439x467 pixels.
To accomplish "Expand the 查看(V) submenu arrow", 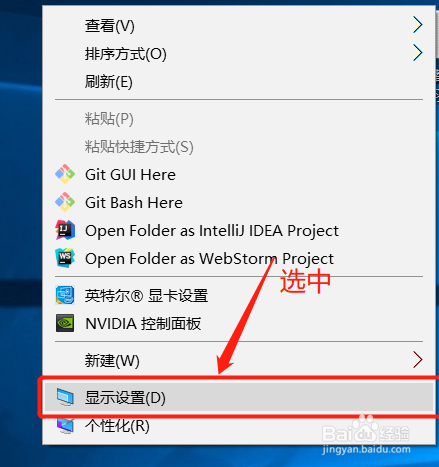I will (x=417, y=25).
